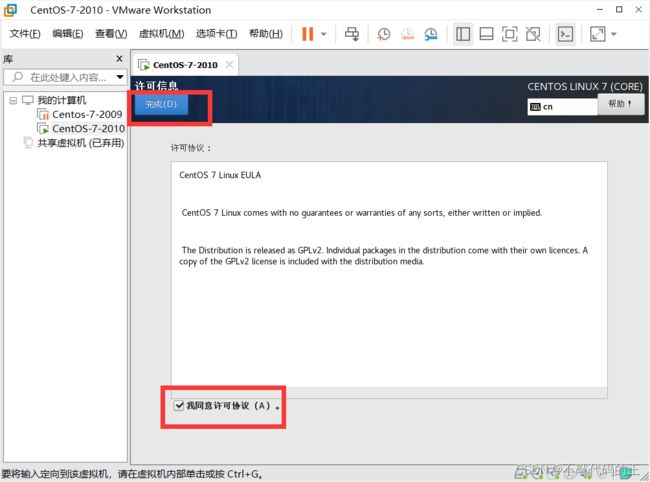Click the no guarantees or warranties sentence
This screenshot has width=650, height=482.
361,213
